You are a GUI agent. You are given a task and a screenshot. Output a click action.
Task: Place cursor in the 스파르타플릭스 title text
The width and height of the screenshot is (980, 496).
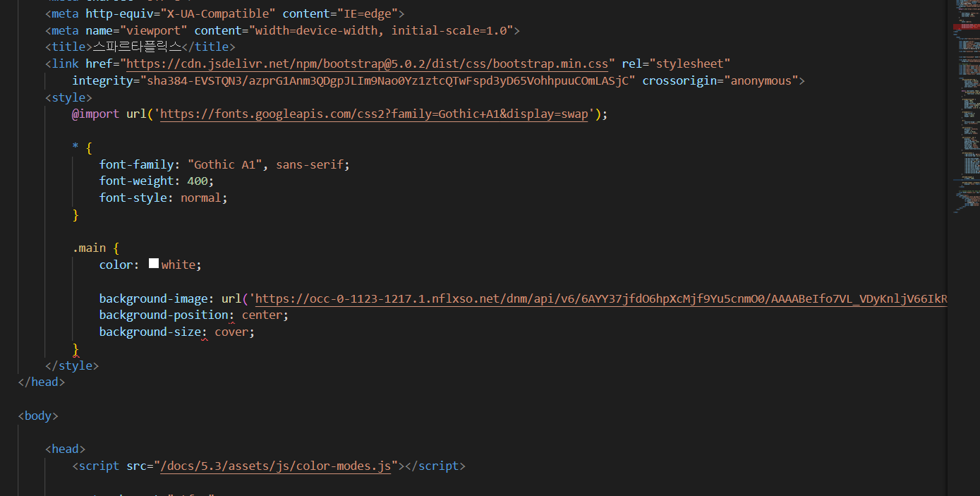point(137,47)
